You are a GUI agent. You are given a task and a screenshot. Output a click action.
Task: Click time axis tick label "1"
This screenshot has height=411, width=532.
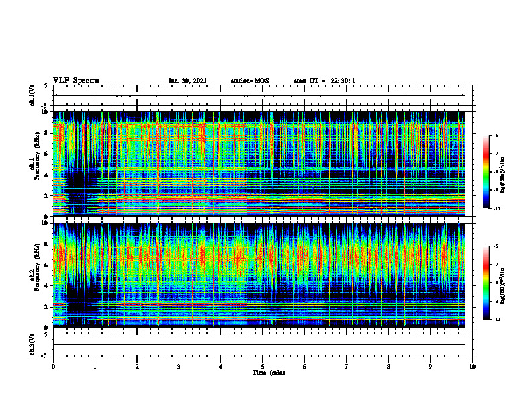coord(95,367)
